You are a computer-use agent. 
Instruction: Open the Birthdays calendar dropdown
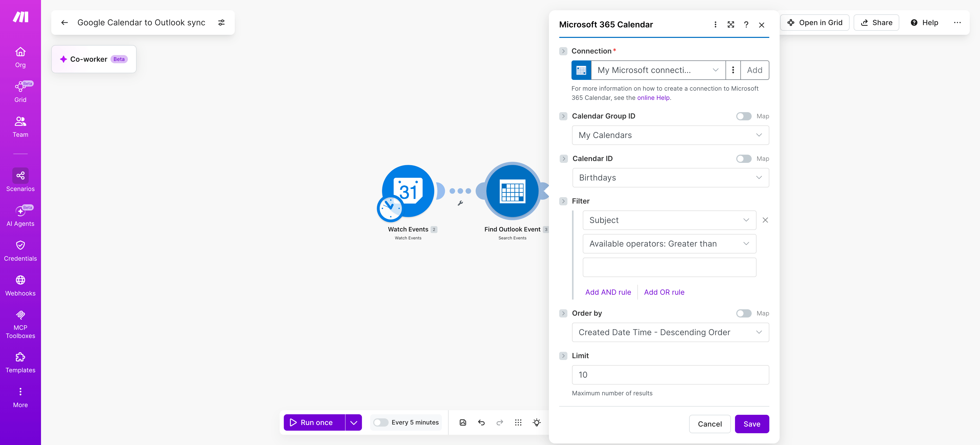[x=670, y=178]
